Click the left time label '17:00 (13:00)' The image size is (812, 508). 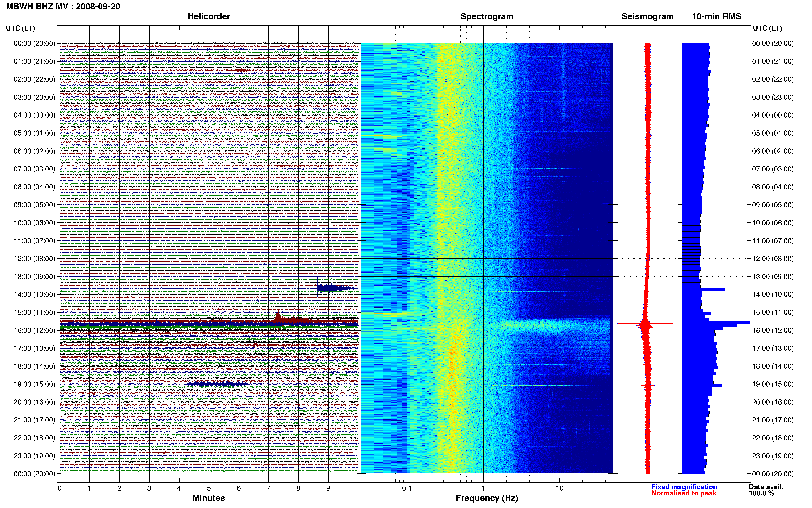34,348
